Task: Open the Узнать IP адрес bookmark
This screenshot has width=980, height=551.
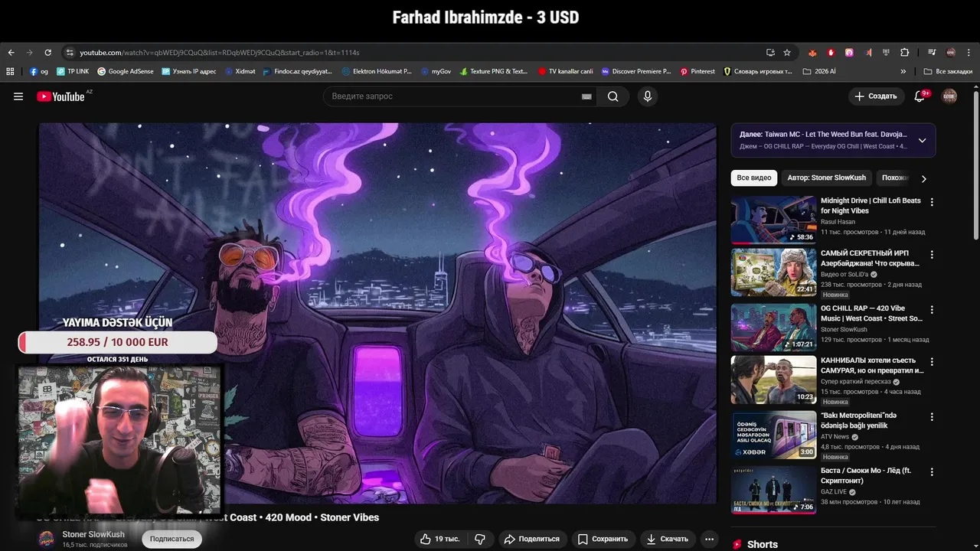Action: (189, 71)
